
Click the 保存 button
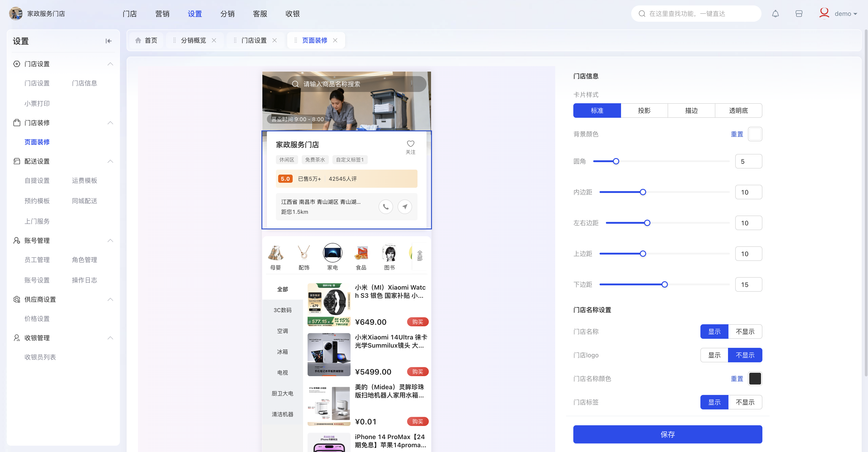(668, 435)
